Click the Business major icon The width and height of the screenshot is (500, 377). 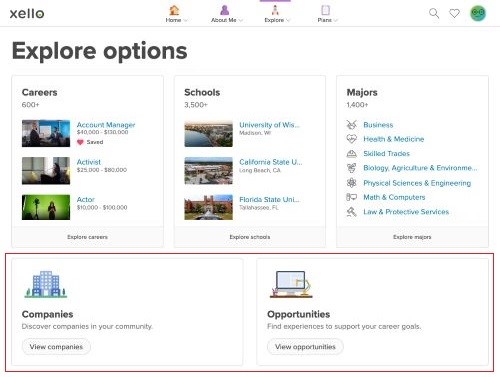point(351,125)
